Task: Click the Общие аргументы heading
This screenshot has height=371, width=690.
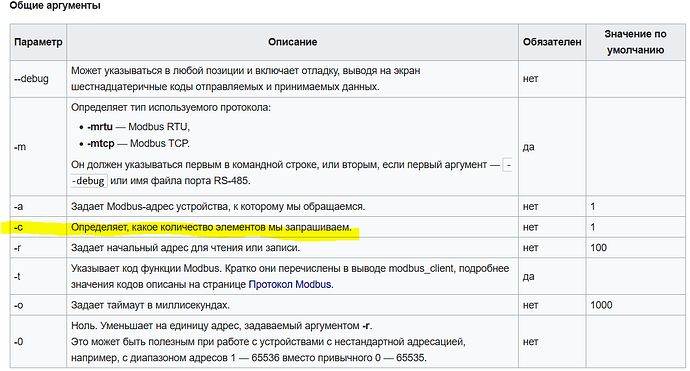Action: [x=55, y=6]
